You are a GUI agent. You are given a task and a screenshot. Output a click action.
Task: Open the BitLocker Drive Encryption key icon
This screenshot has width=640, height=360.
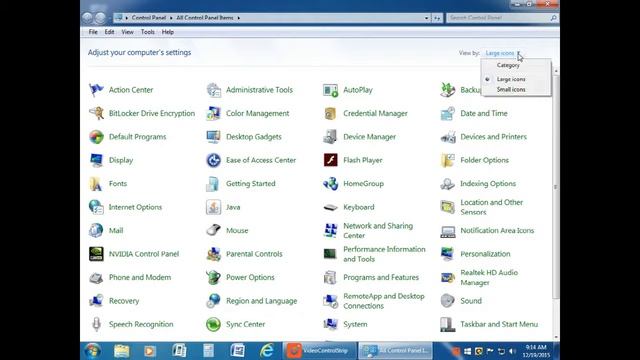point(96,113)
